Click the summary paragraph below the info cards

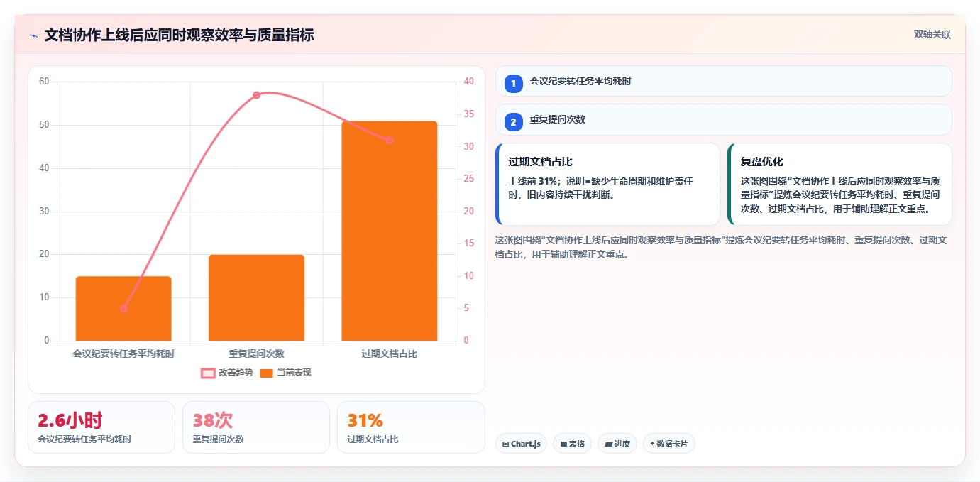[x=721, y=247]
